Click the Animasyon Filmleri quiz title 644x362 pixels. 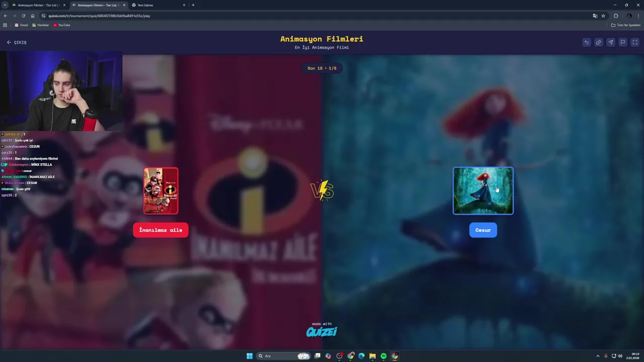[322, 39]
